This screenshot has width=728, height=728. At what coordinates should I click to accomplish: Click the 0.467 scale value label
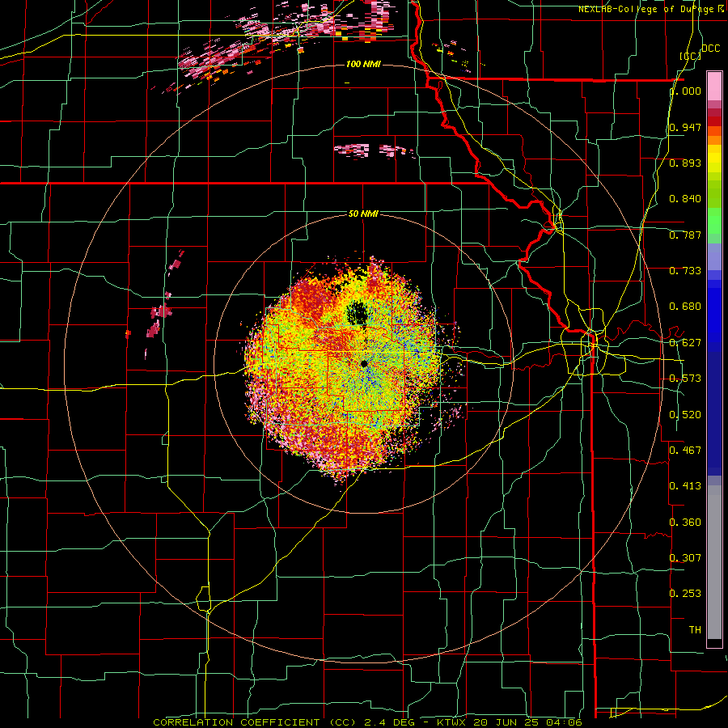click(685, 450)
